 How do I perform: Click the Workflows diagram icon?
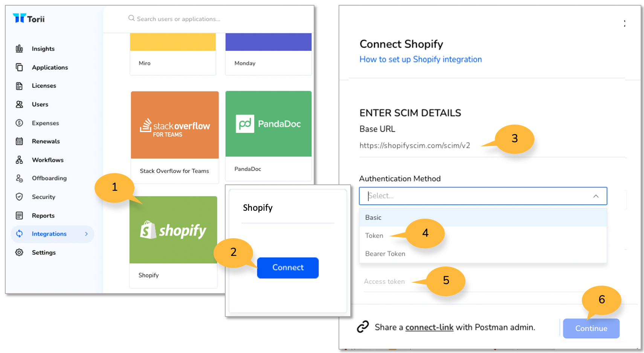(x=19, y=160)
